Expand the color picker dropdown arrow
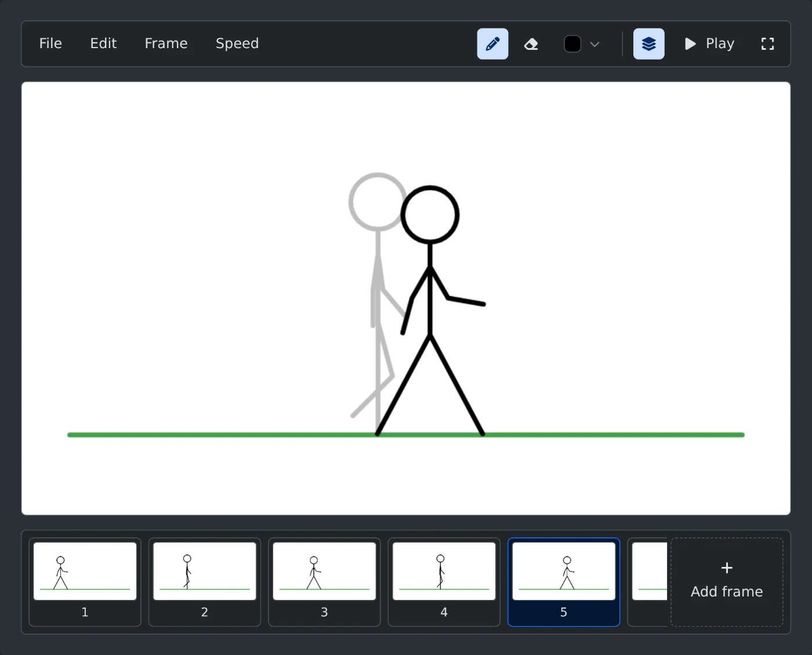812x655 pixels. [x=594, y=44]
